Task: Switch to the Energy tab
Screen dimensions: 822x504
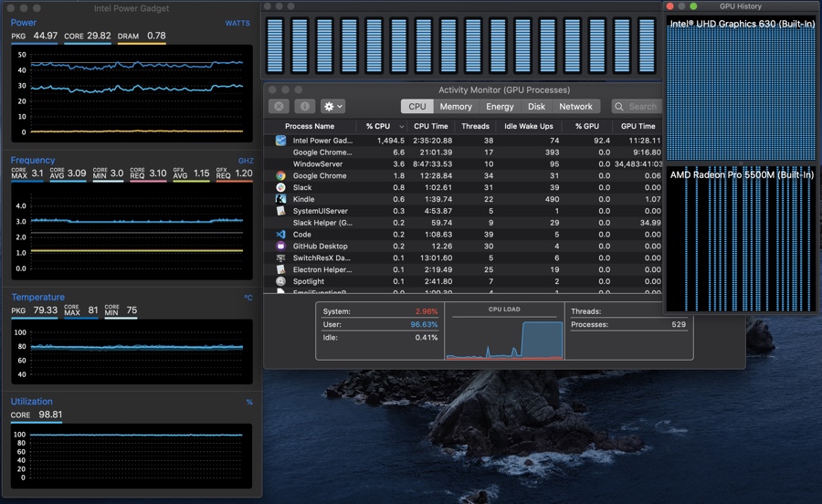Action: [500, 106]
